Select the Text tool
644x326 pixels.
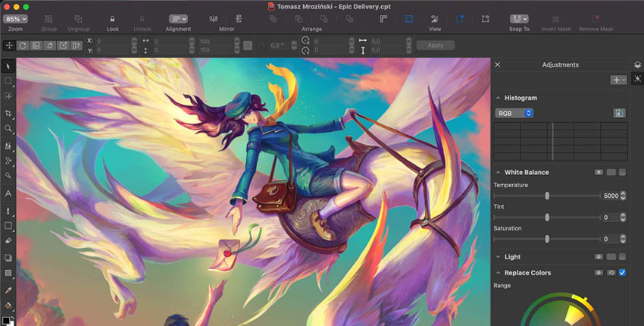click(8, 193)
